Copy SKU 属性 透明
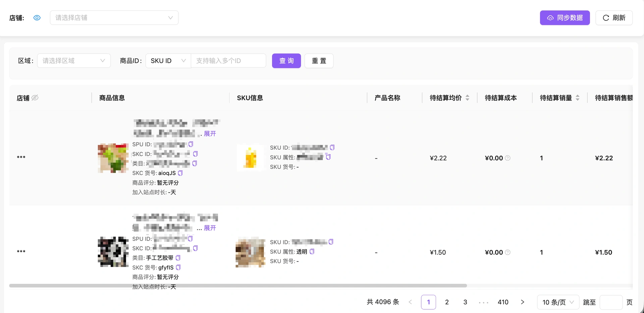The height and width of the screenshot is (313, 644). (x=312, y=251)
